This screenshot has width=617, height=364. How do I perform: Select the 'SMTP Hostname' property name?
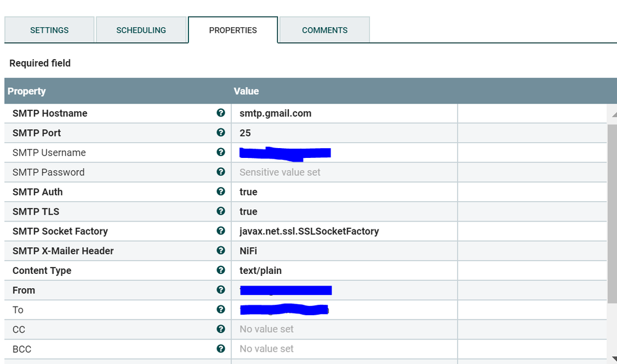pos(50,113)
